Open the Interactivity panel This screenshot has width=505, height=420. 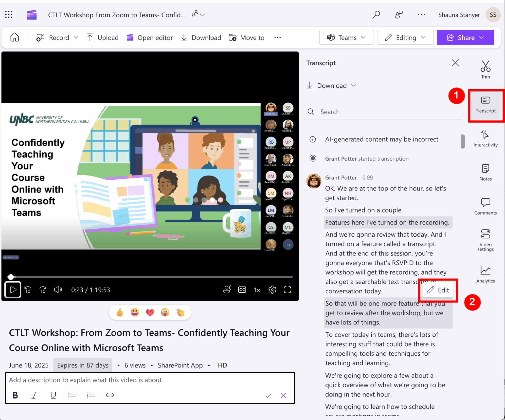[x=485, y=138]
